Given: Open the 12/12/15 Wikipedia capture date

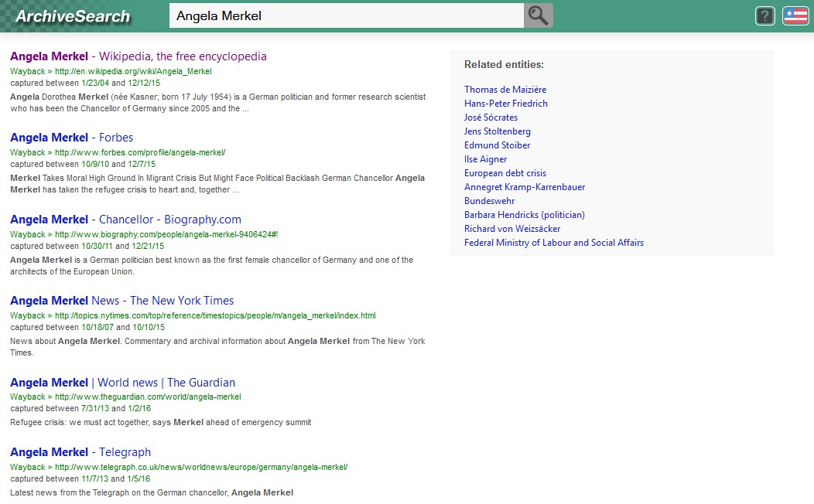Looking at the screenshot, I should tap(144, 83).
